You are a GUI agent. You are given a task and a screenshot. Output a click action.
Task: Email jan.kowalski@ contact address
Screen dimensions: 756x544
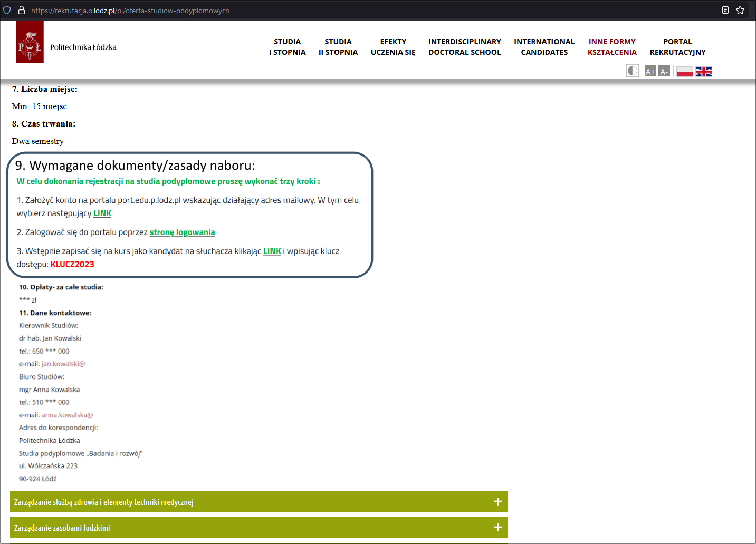(63, 364)
